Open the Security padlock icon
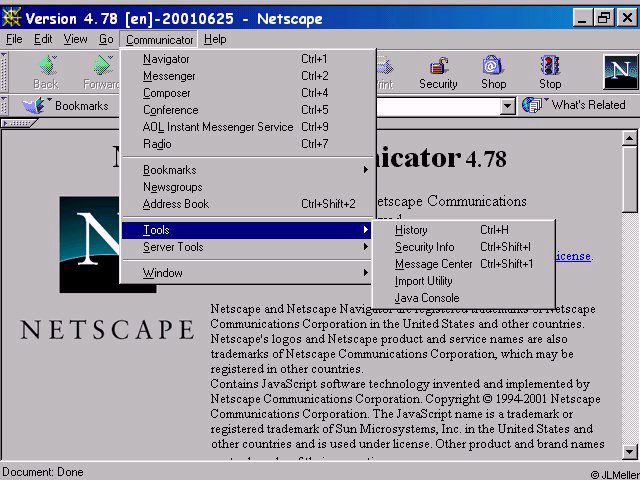Screen dimensions: 640x480 click(438, 66)
